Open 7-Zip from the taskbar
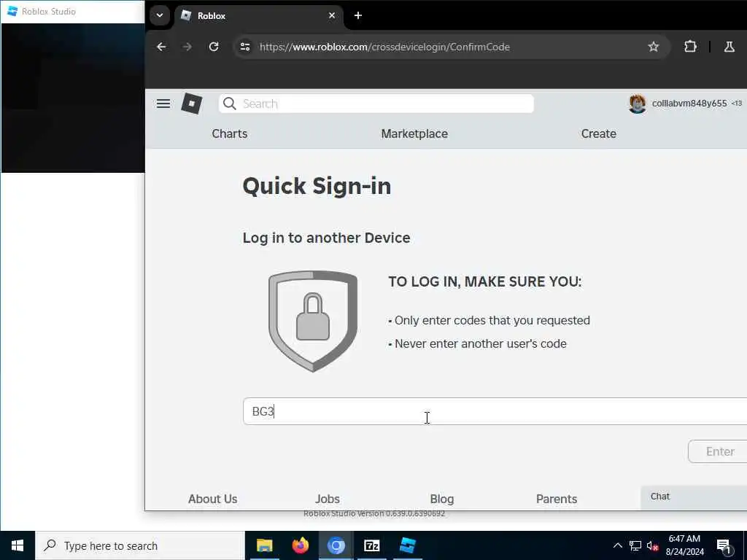This screenshot has height=560, width=747. [x=371, y=545]
